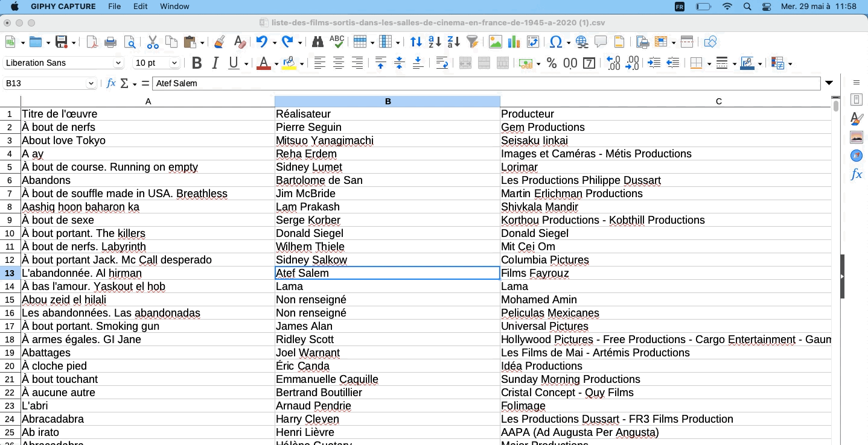Click the Function Wizard fx icon
This screenshot has height=445, width=868.
(111, 83)
